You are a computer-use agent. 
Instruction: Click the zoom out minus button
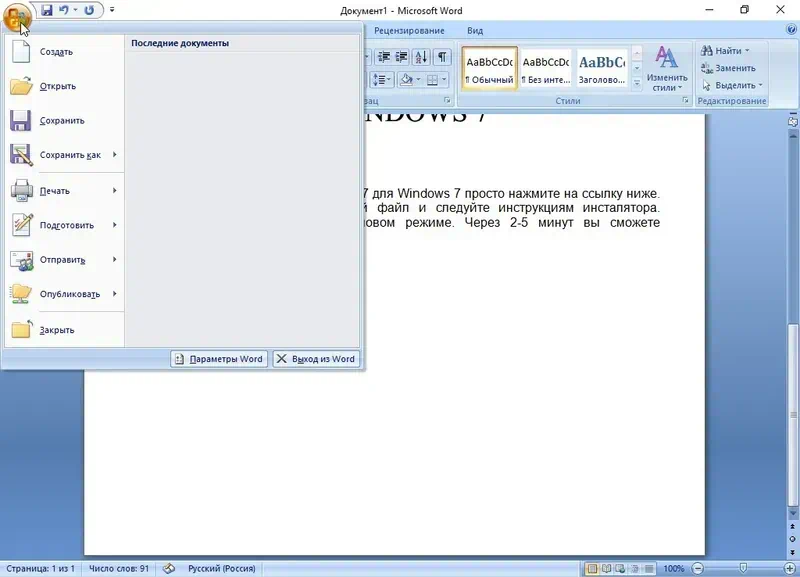click(x=697, y=568)
